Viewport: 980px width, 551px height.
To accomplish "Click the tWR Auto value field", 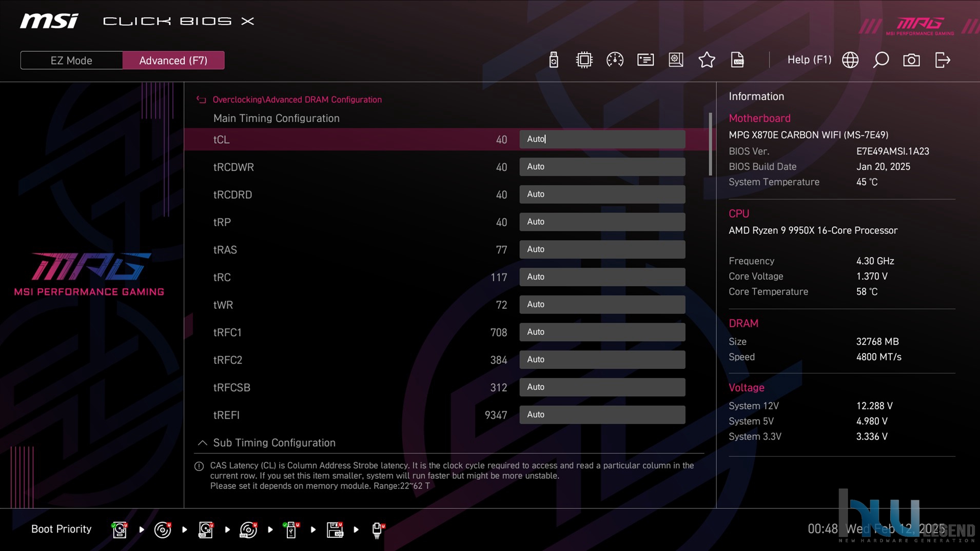I will point(602,305).
